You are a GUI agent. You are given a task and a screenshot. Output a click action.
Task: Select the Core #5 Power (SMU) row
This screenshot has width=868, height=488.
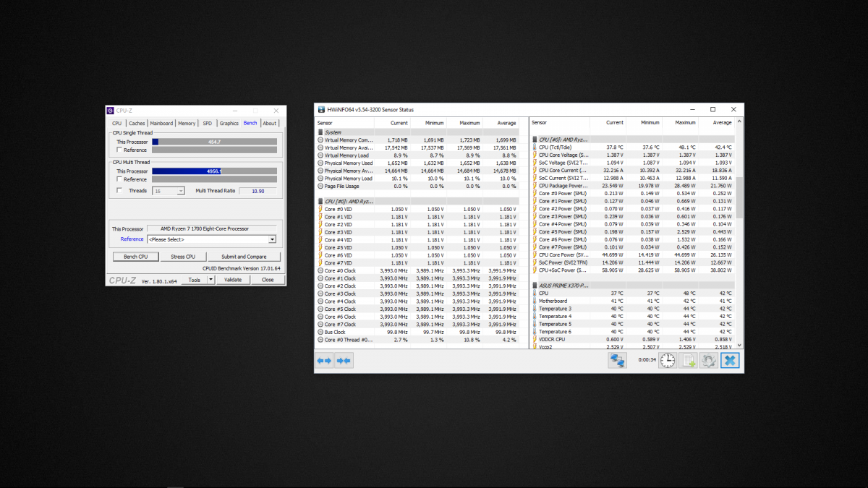click(x=634, y=232)
